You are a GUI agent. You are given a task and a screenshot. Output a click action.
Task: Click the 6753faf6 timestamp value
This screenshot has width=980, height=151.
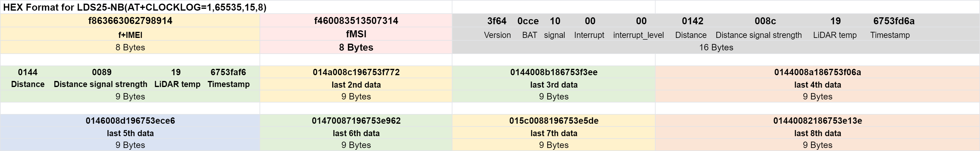point(228,72)
